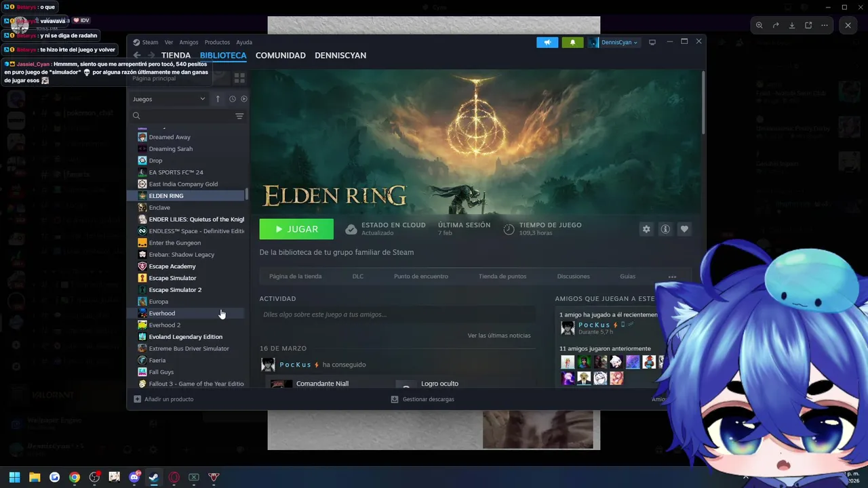
Task: Go to the TIENDA tab
Action: click(x=176, y=56)
